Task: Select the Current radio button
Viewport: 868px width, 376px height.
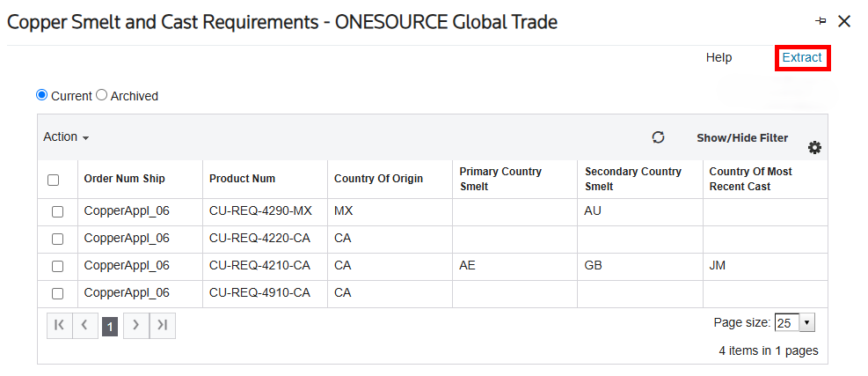Action: click(x=41, y=95)
